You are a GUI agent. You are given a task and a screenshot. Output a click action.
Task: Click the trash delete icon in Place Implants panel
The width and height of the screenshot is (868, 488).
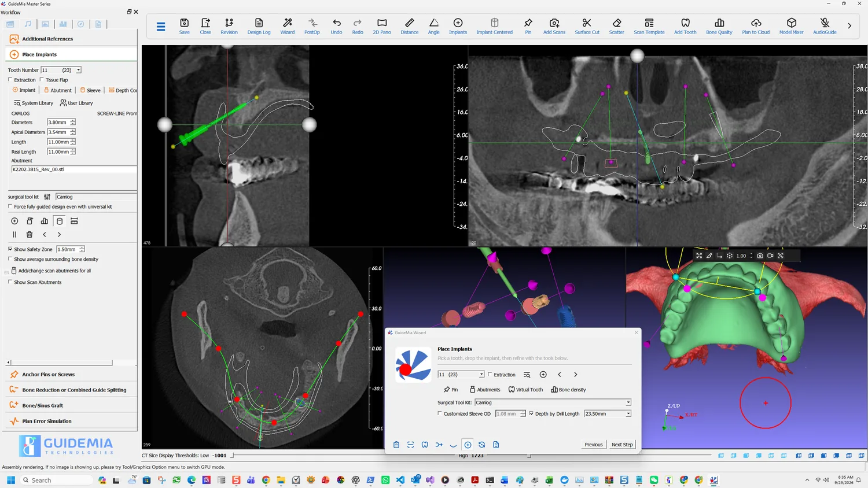(30, 235)
